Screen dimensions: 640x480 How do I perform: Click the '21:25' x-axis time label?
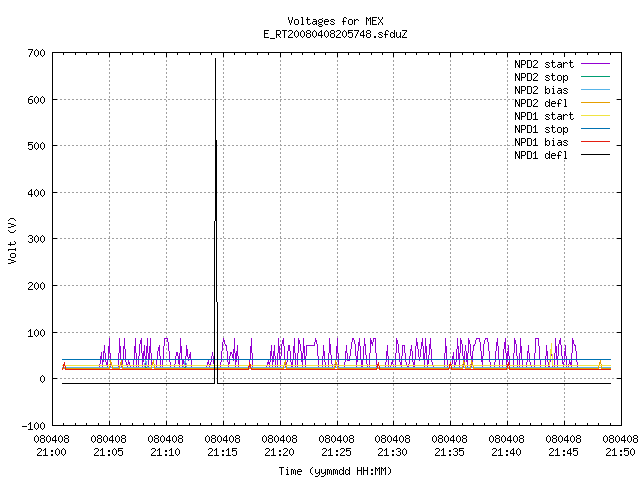point(336,452)
